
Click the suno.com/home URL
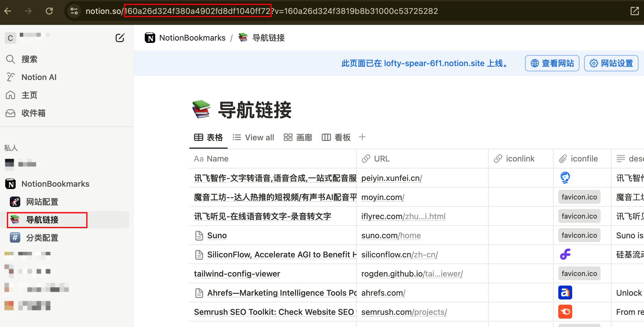pos(391,235)
